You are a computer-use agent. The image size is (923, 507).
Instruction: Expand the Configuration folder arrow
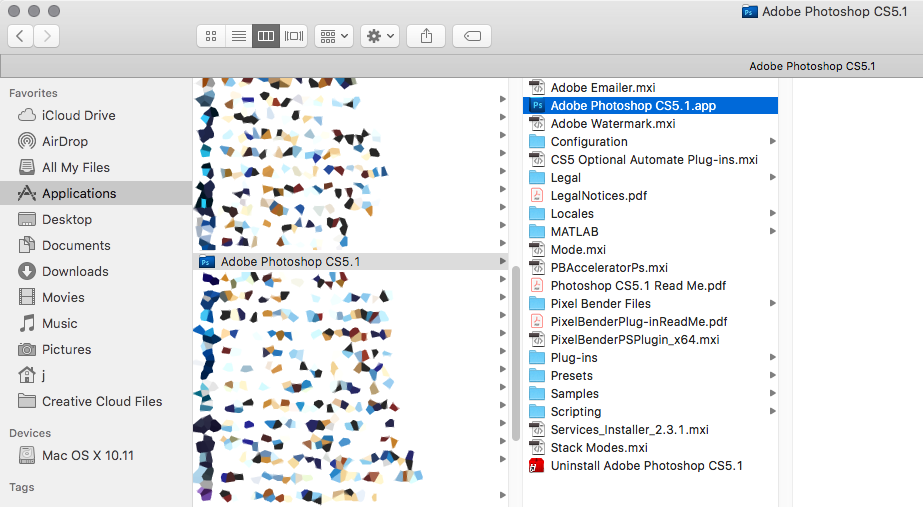pyautogui.click(x=772, y=141)
